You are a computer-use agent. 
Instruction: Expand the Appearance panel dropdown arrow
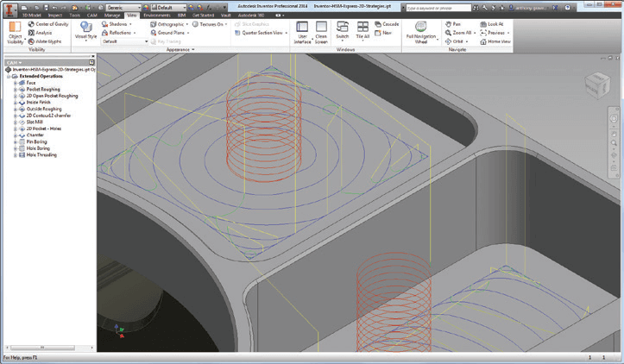tap(193, 50)
